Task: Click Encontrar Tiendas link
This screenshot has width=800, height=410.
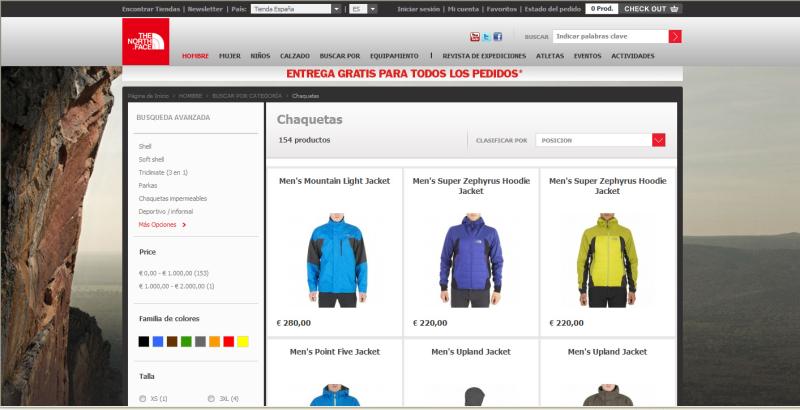Action: point(151,9)
